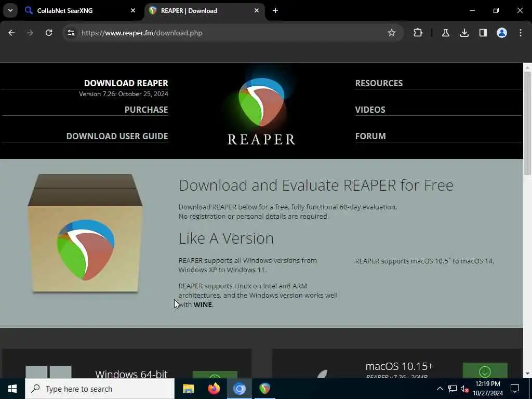Open the Windows Start menu

tap(12, 389)
